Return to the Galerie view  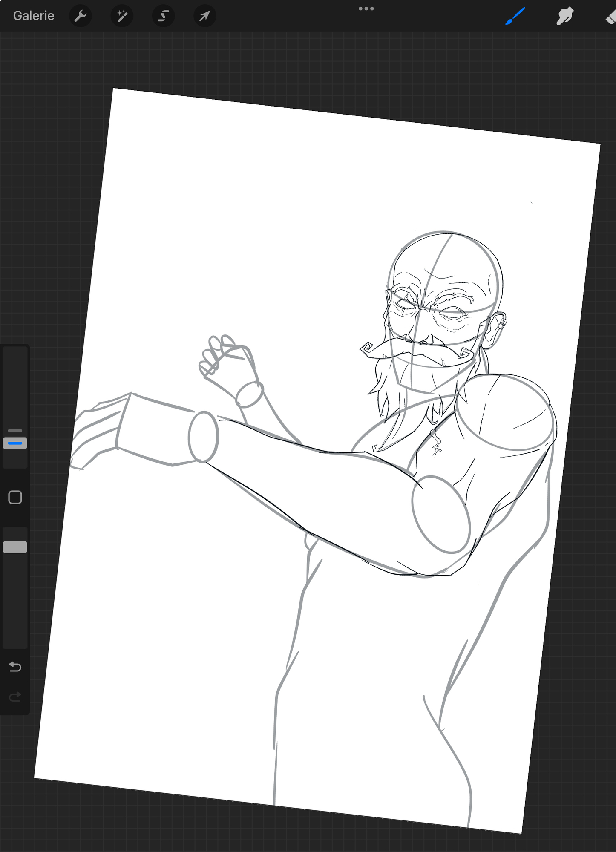point(34,16)
